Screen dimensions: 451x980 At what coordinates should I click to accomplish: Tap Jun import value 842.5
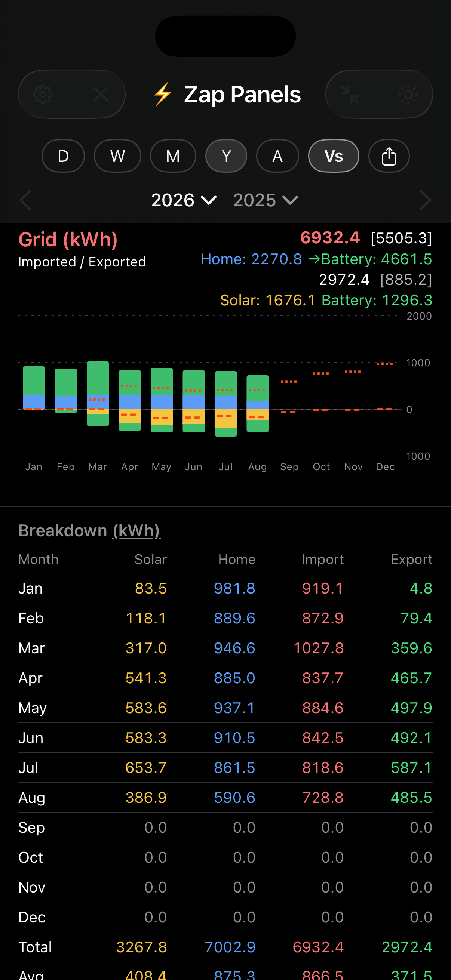323,738
